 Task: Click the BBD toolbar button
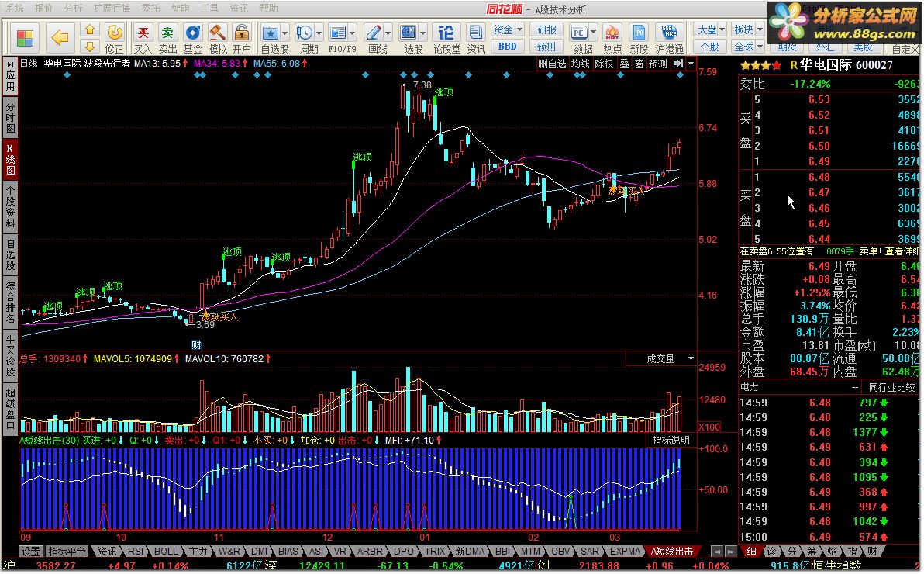coord(508,46)
